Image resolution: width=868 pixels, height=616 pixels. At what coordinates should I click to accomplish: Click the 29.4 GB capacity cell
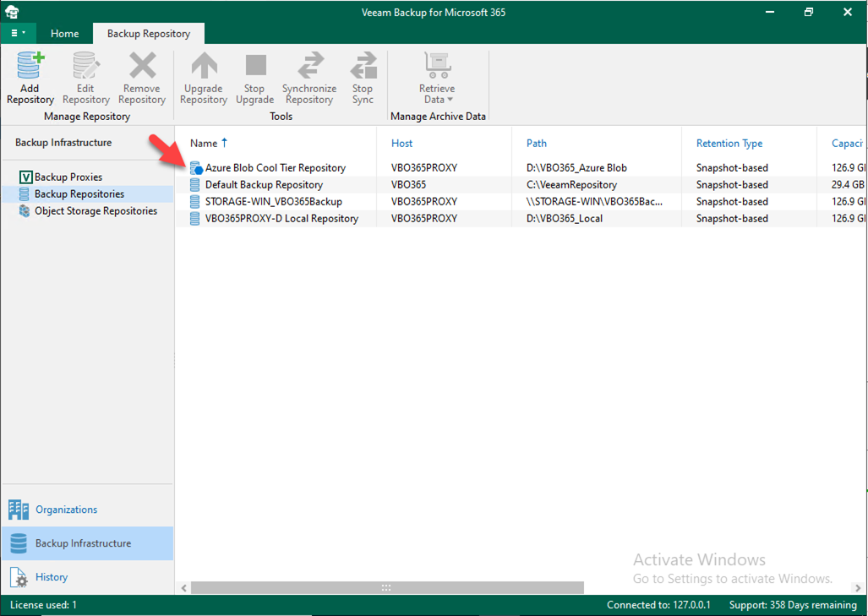pyautogui.click(x=848, y=185)
